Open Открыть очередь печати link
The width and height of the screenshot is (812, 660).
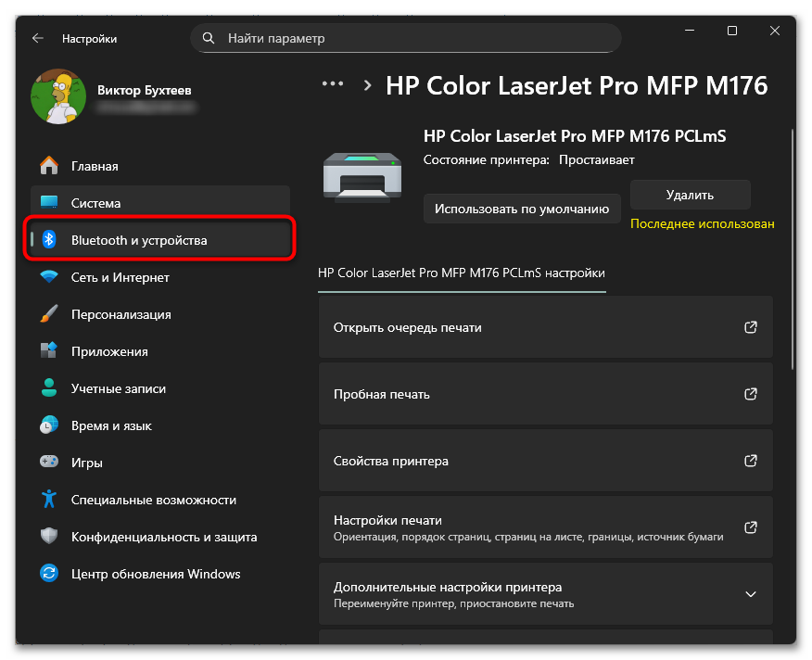tap(545, 327)
